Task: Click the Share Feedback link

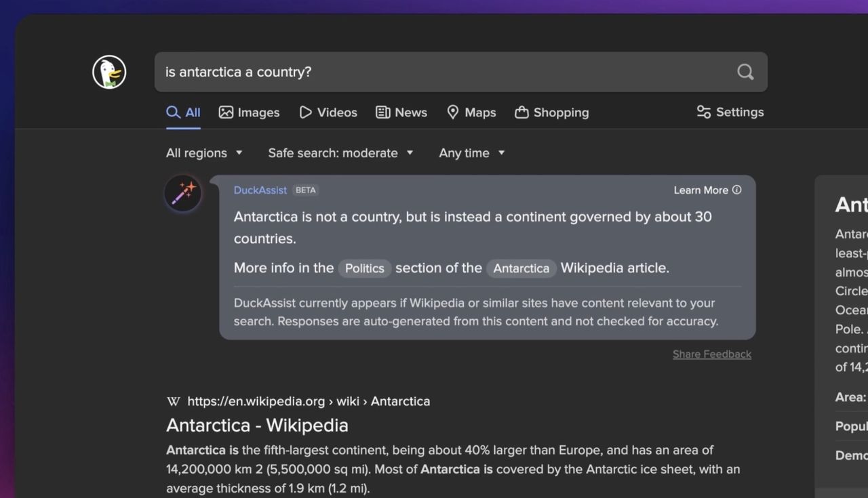Action: pyautogui.click(x=711, y=354)
